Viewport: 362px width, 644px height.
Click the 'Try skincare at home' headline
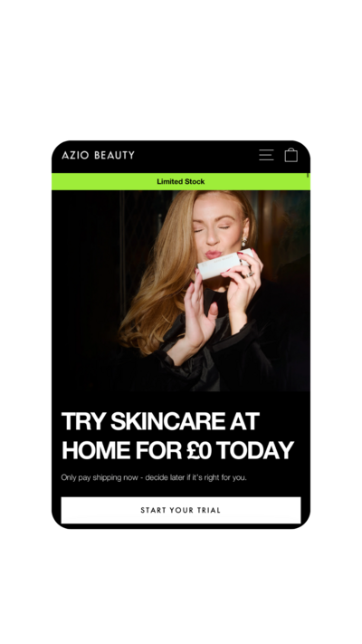point(177,436)
